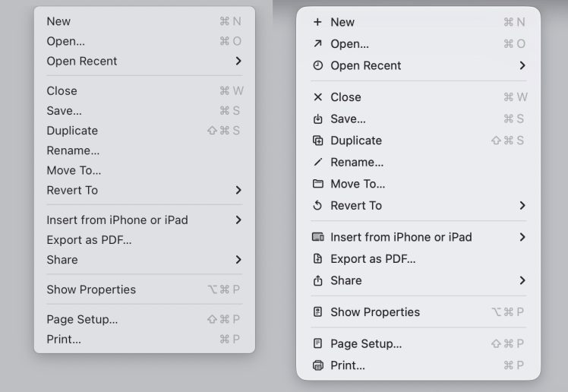
Task: Click the arrow icon beside Open...
Action: click(x=317, y=44)
